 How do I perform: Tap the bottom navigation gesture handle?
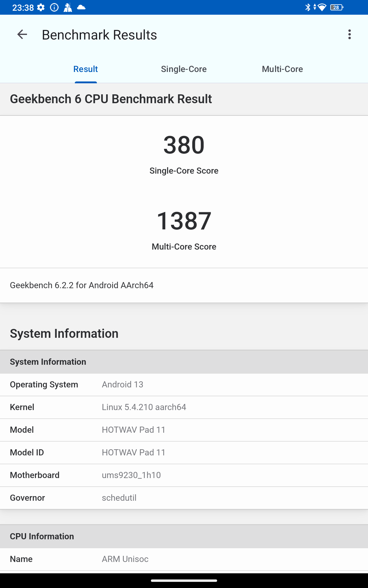click(184, 580)
